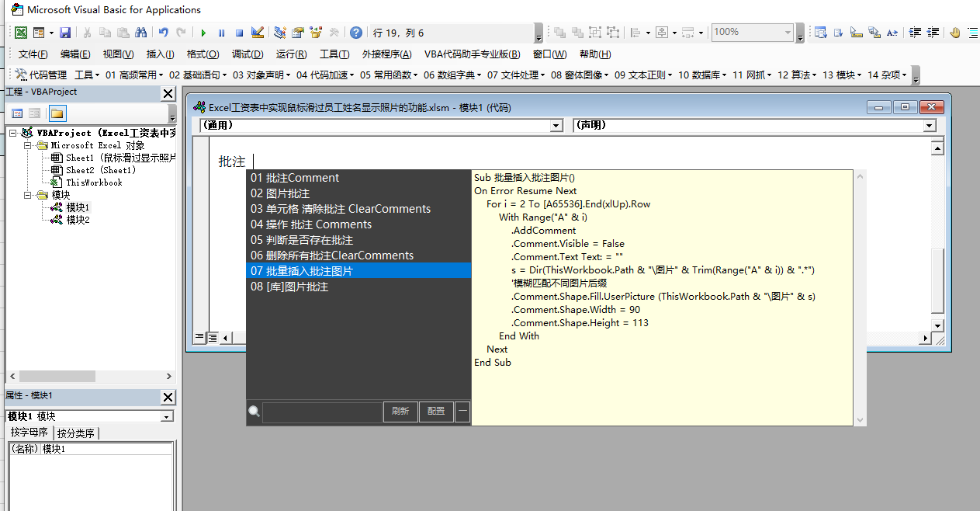This screenshot has width=980, height=511.
Task: Open the Properties Window icon
Action: 297,33
